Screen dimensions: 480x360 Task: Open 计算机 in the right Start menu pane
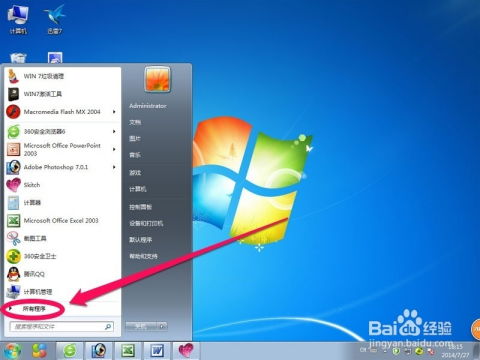(138, 189)
